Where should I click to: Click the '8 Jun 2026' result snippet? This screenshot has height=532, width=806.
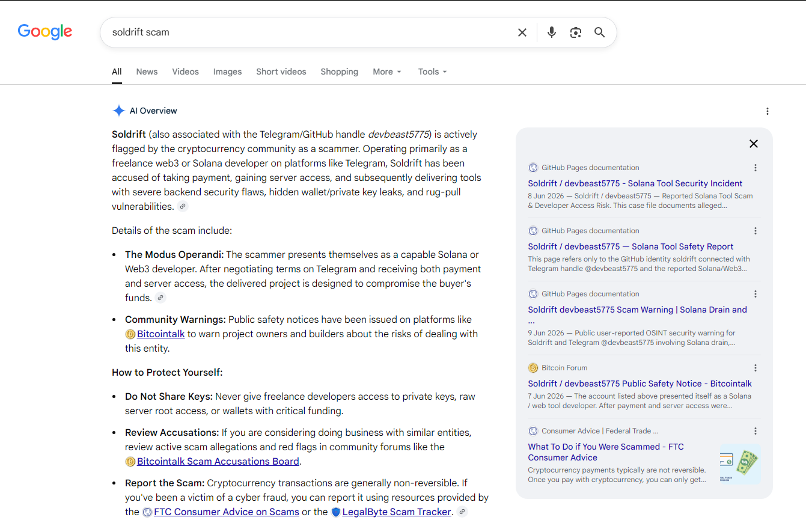coord(640,201)
